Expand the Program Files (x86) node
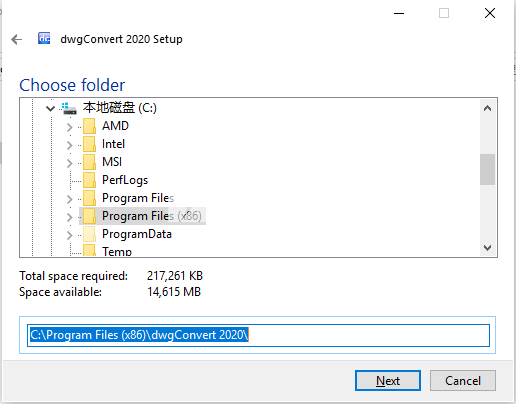516x404 pixels. pyautogui.click(x=69, y=217)
